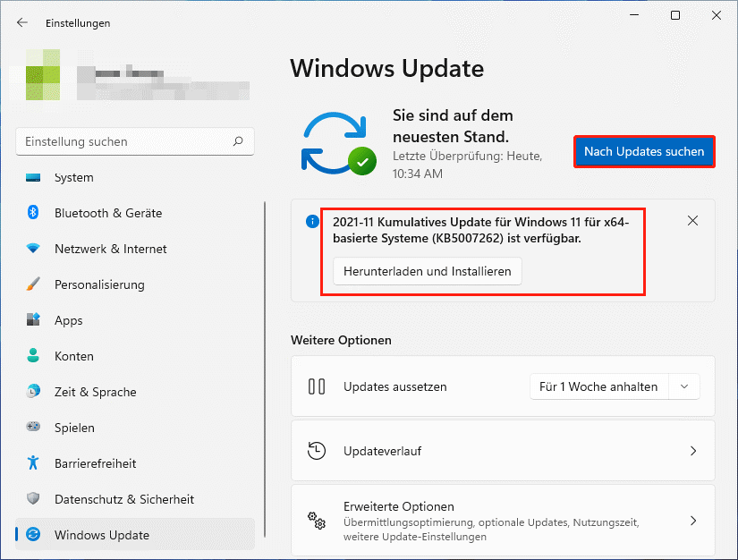Open the System settings category
This screenshot has height=560, width=738.
(73, 177)
